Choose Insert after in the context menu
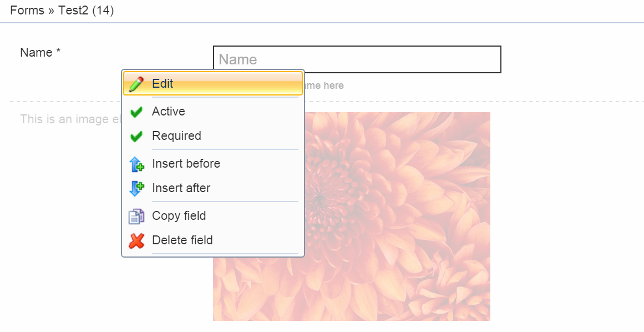 pyautogui.click(x=181, y=188)
